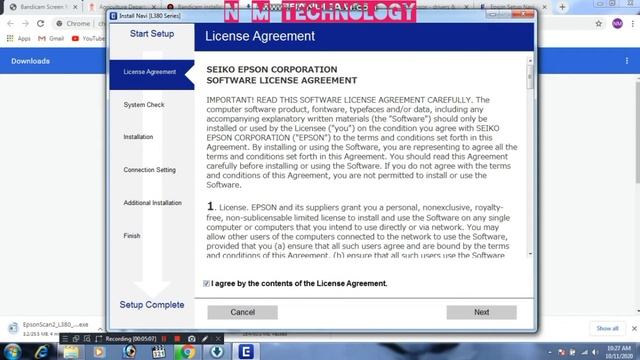640x360 pixels.
Task: Expand EpsonScan2 download options chevron
Action: coord(100,328)
